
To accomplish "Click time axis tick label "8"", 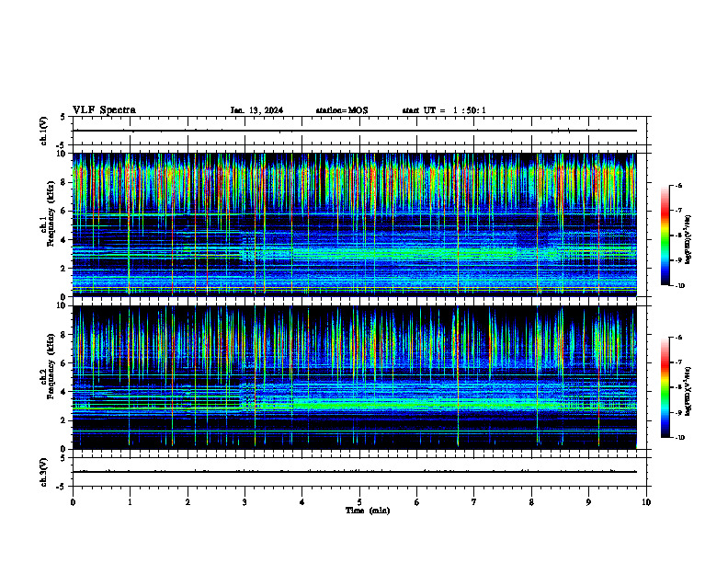I will click(x=531, y=502).
